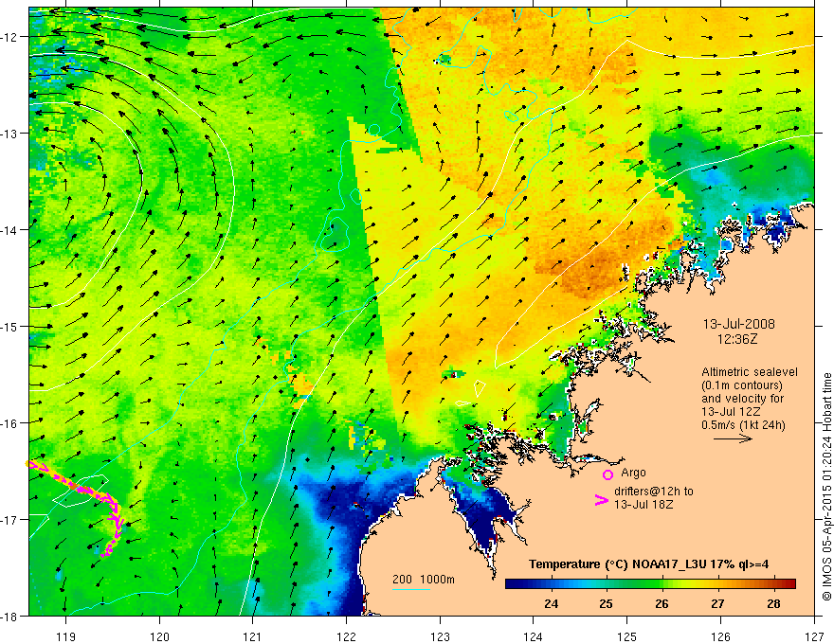Click the red end of temperature color bar

pos(789,584)
